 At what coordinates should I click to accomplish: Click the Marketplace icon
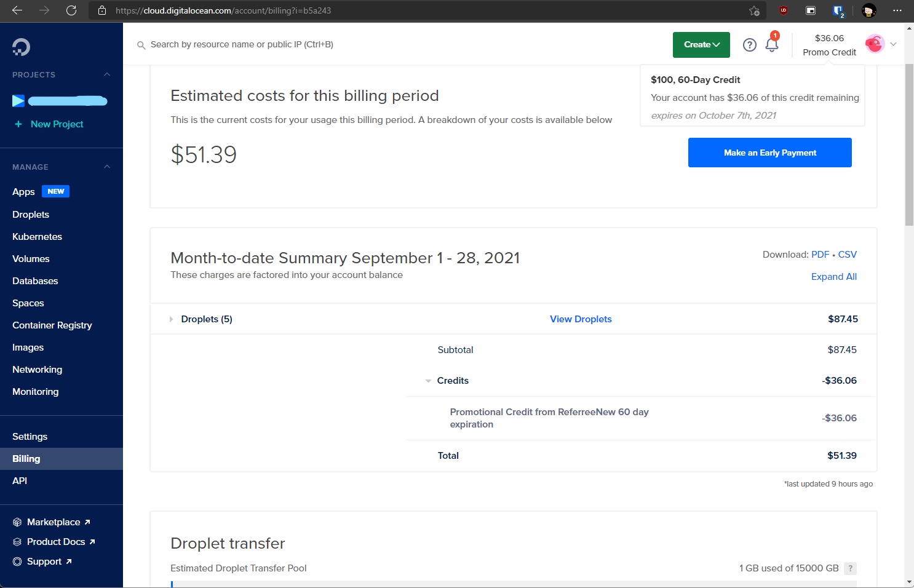[x=17, y=522]
